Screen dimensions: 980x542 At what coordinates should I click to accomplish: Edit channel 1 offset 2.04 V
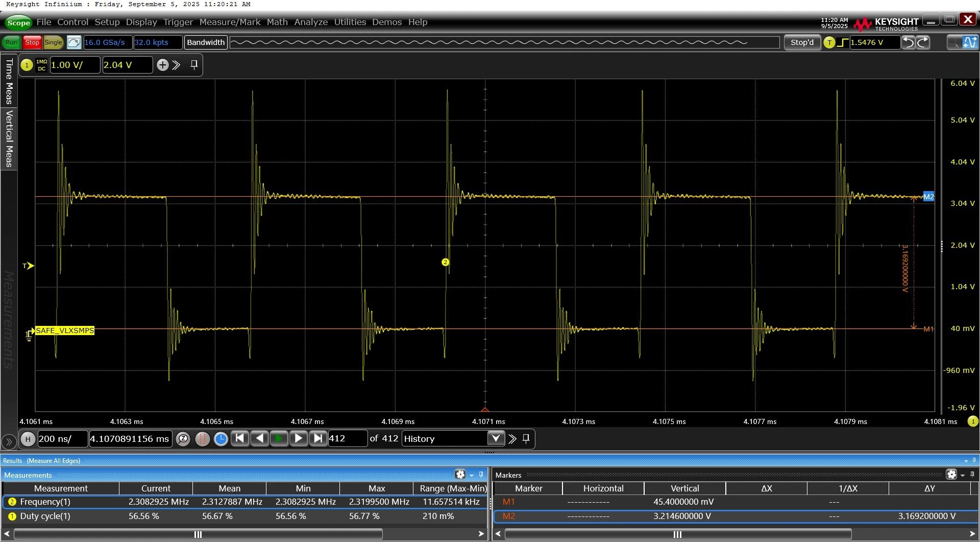coord(127,65)
